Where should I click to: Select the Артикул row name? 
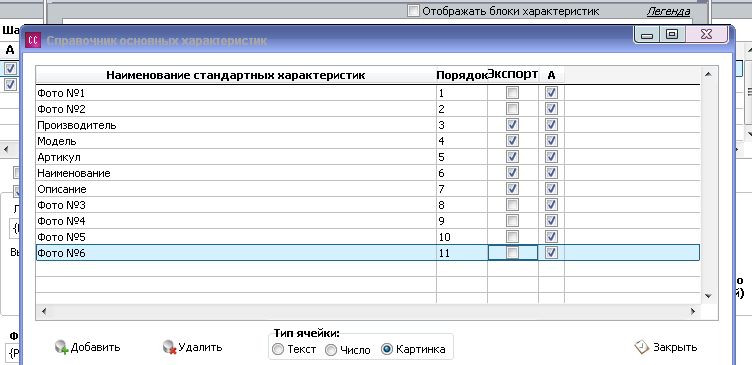236,157
